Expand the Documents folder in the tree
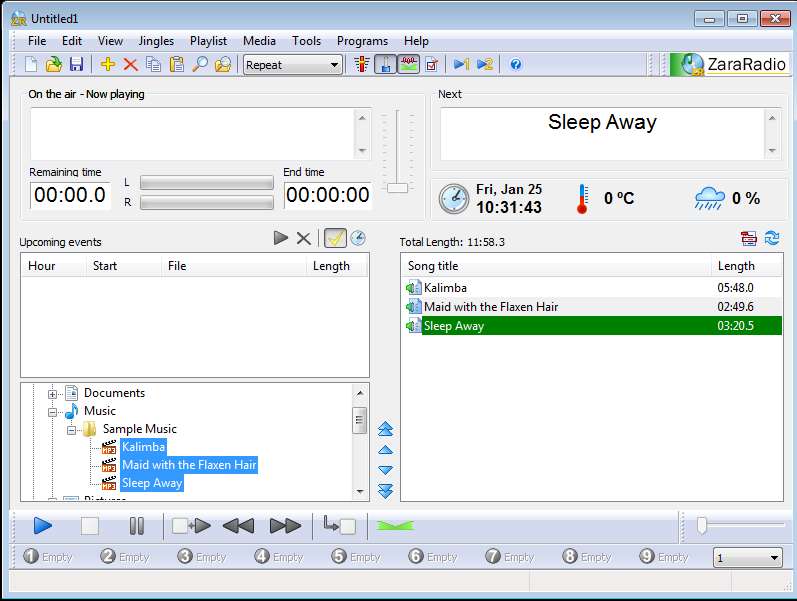Image resolution: width=797 pixels, height=601 pixels. pos(53,394)
